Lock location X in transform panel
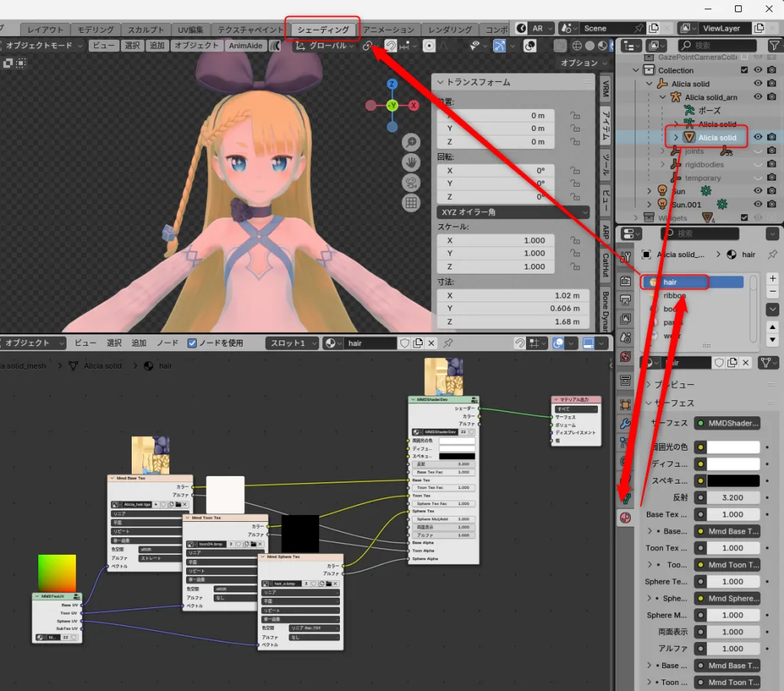Screen dimensions: 784x691 576,116
